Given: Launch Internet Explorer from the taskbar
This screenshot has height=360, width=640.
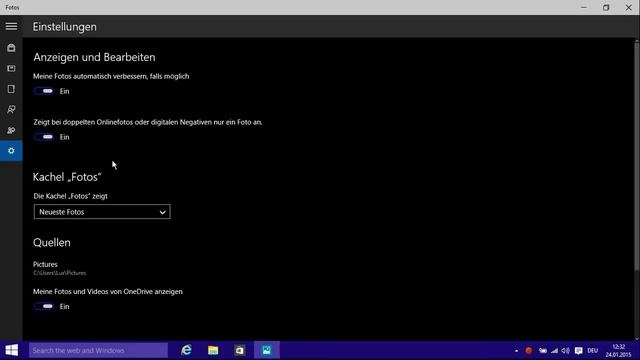Looking at the screenshot, I should [x=187, y=350].
